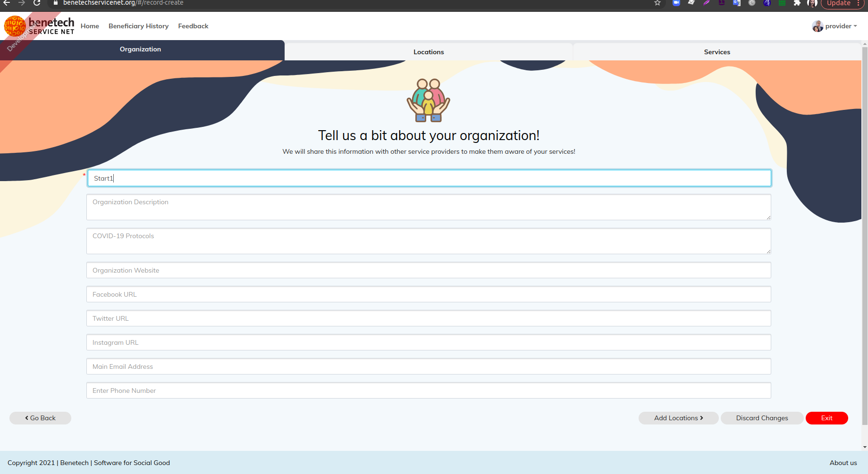Open the browser Extensions puzzle icon
The height and width of the screenshot is (474, 868).
(797, 3)
